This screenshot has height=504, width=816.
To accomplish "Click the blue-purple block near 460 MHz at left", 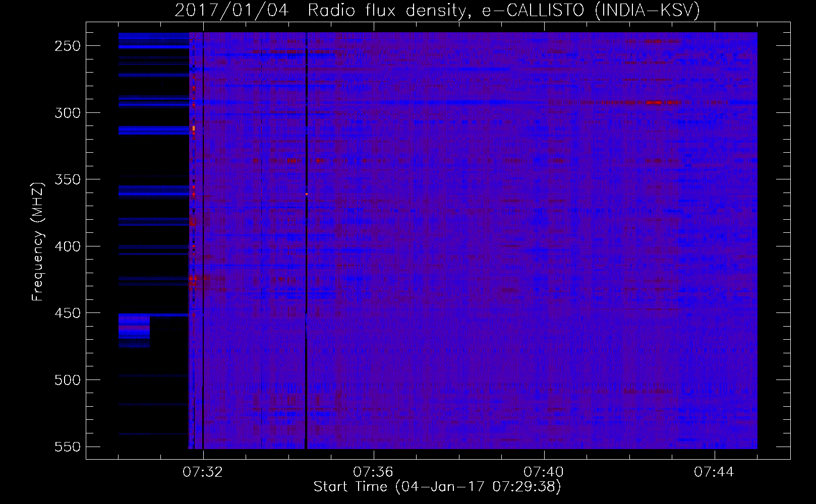I will click(134, 330).
